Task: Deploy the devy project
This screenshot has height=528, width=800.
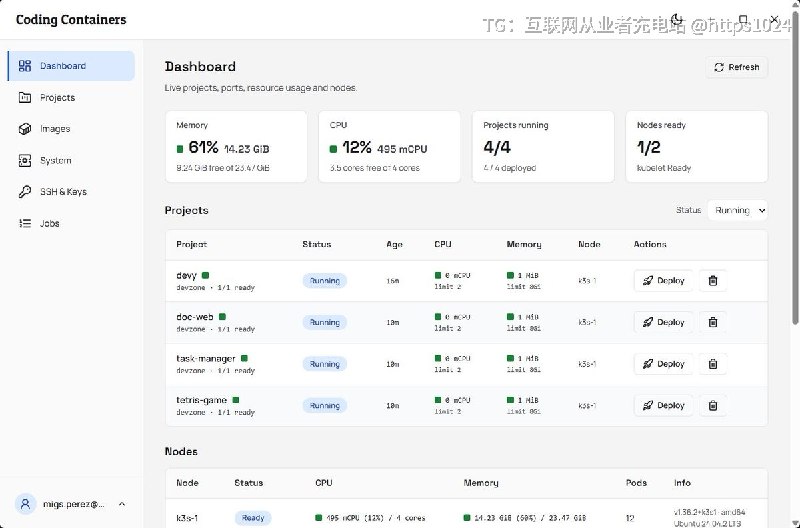Action: (x=663, y=281)
